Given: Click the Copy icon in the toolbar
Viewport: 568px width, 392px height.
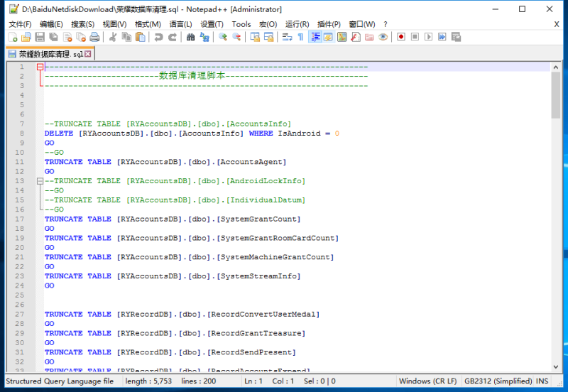Looking at the screenshot, I should pyautogui.click(x=126, y=37).
